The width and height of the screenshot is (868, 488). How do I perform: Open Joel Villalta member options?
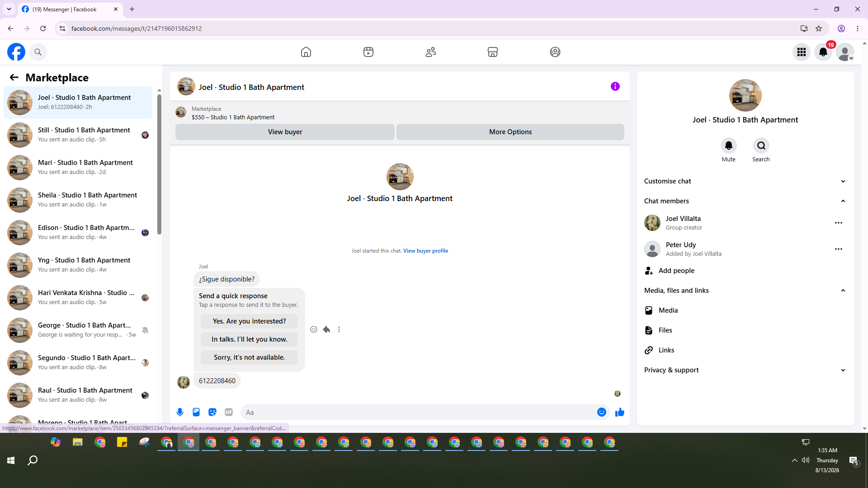(839, 223)
